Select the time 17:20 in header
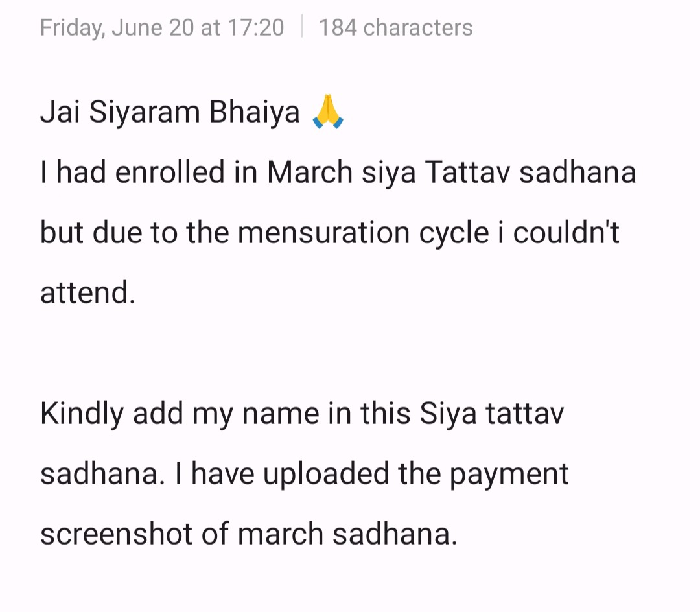The height and width of the screenshot is (612, 700). tap(255, 28)
